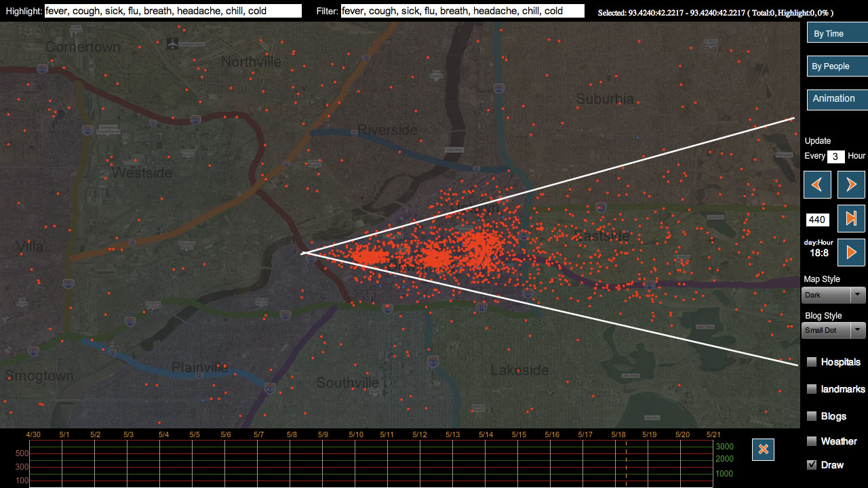Click the orange X clear button

(763, 449)
